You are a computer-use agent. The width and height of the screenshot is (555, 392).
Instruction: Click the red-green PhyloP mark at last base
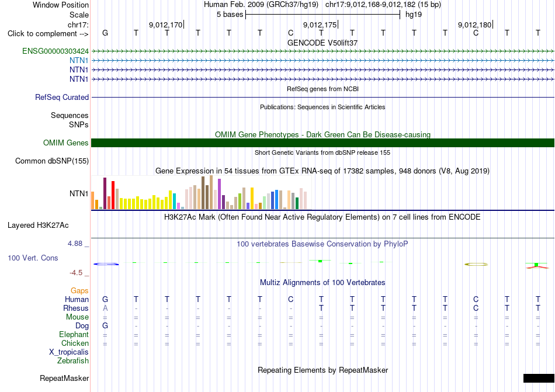coord(537,266)
